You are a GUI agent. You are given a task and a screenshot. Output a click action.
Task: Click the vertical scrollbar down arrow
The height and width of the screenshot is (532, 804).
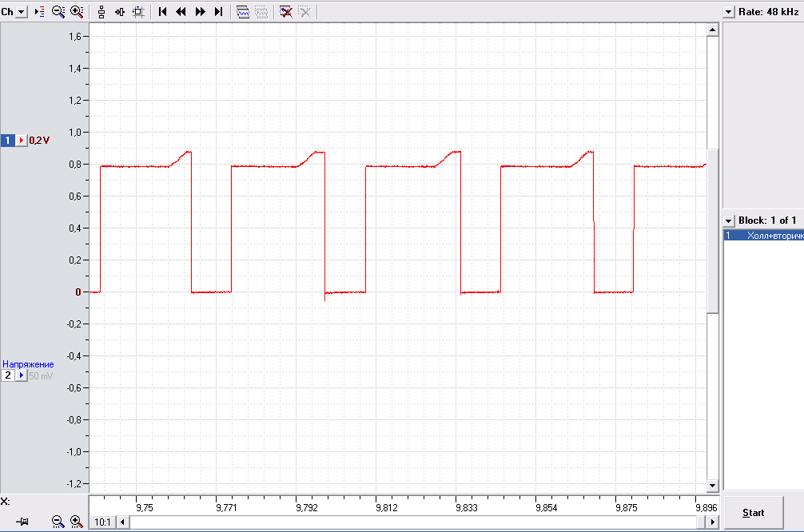click(x=712, y=485)
